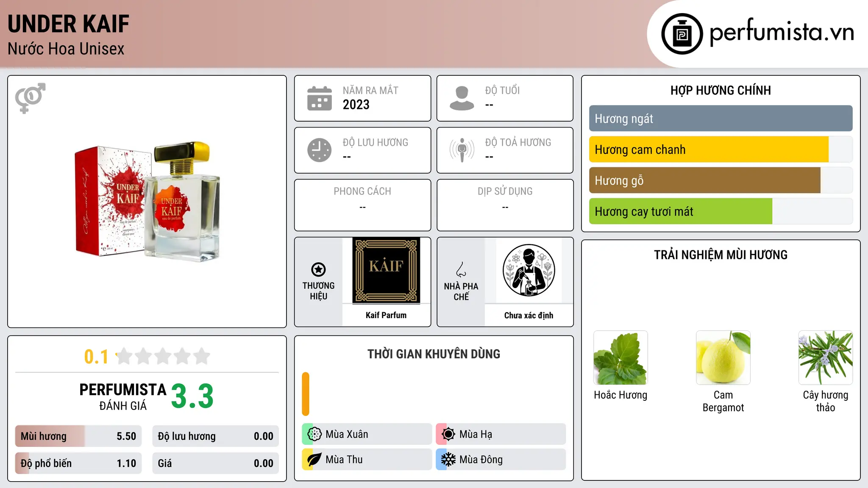Click the Hương cam chanh accord bar
Image resolution: width=868 pixels, height=488 pixels.
coord(721,150)
